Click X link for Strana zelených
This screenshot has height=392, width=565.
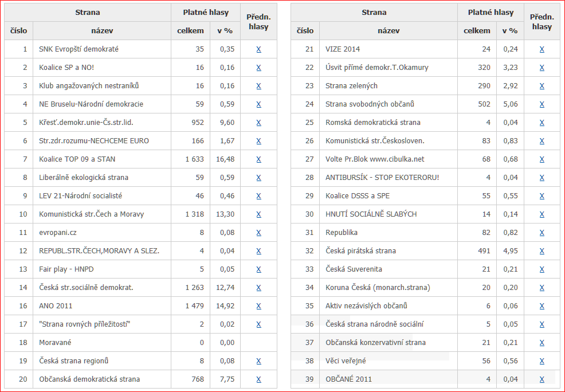542,86
